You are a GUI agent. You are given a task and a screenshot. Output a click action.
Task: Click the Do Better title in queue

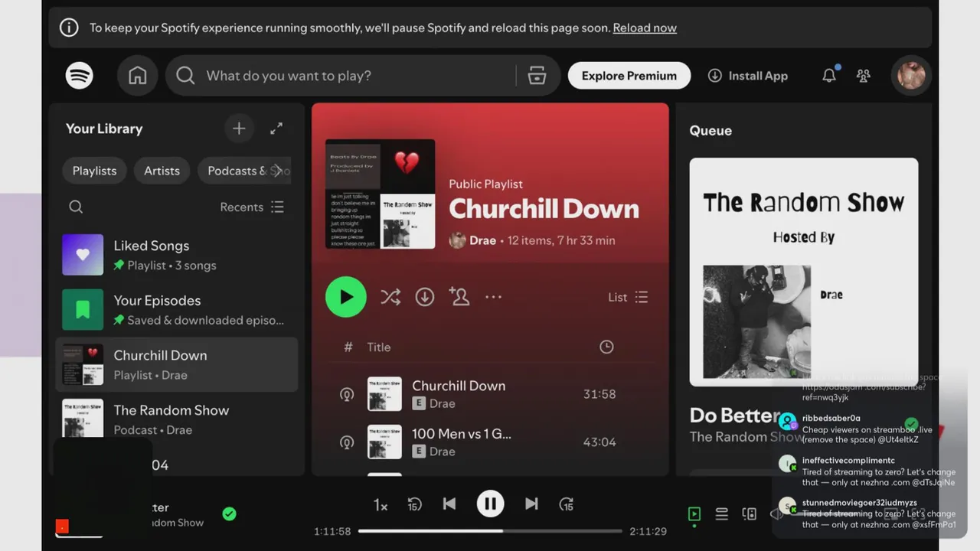[x=733, y=416]
